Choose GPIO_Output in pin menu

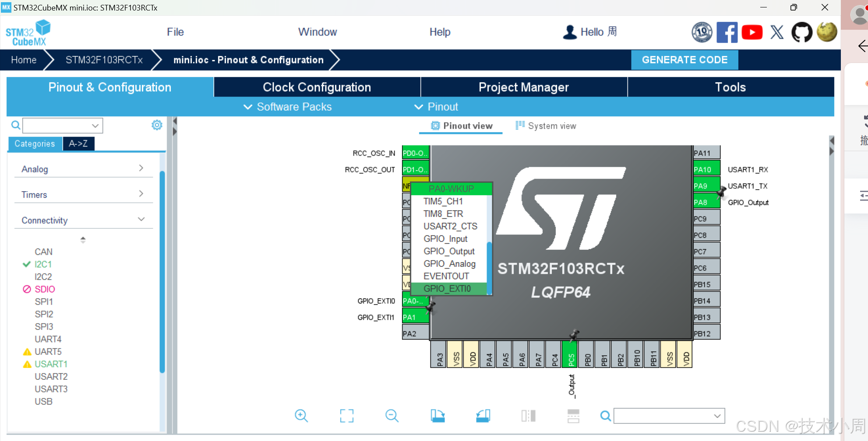(449, 251)
